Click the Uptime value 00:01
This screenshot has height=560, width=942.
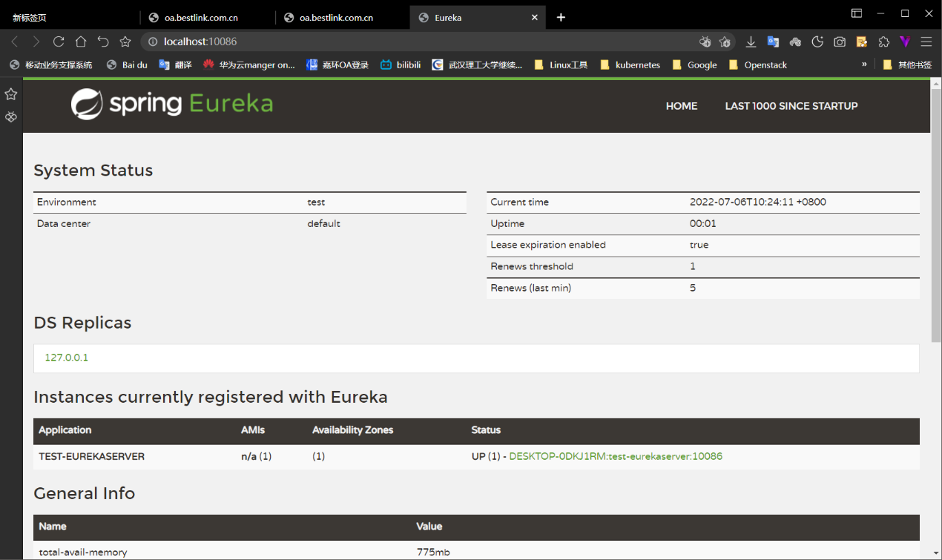pos(703,223)
